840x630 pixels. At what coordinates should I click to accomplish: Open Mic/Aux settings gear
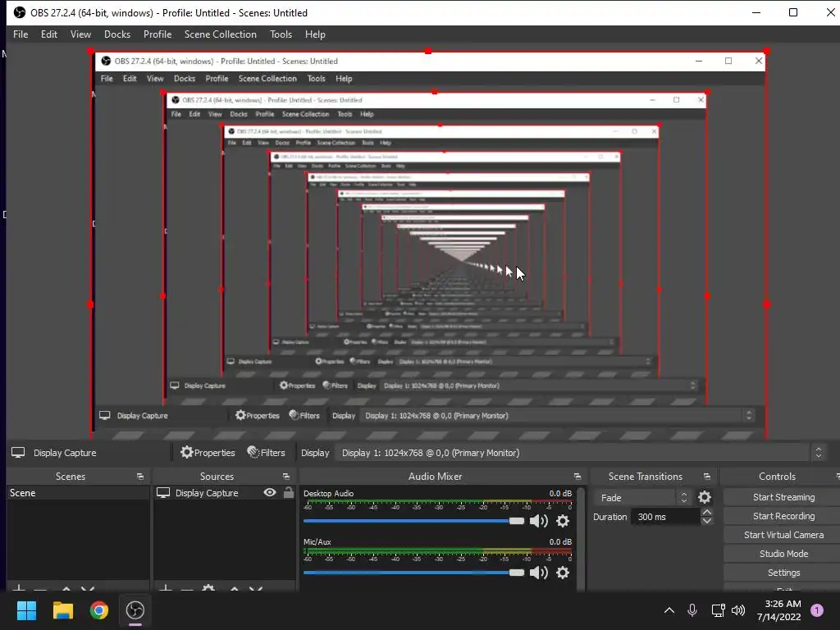[x=563, y=573]
